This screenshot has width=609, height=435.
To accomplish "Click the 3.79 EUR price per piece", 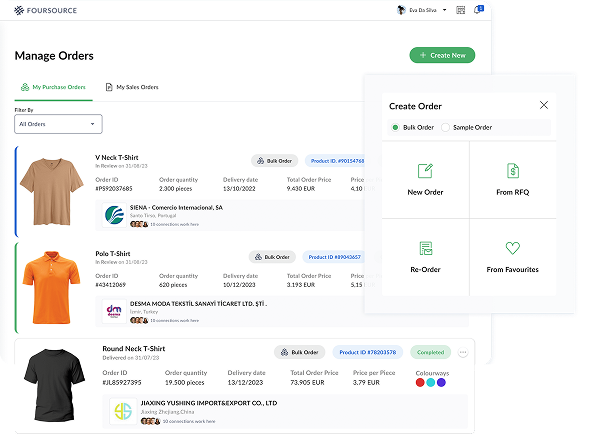I will point(366,383).
